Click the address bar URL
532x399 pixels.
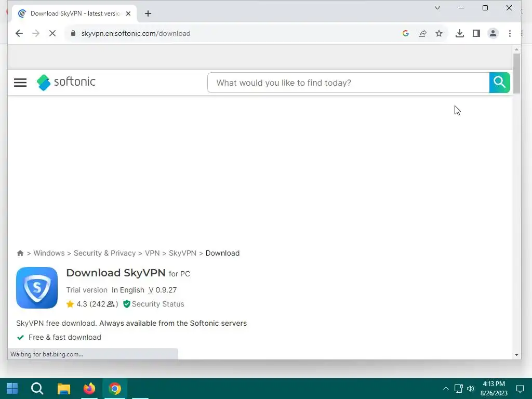pyautogui.click(x=136, y=33)
